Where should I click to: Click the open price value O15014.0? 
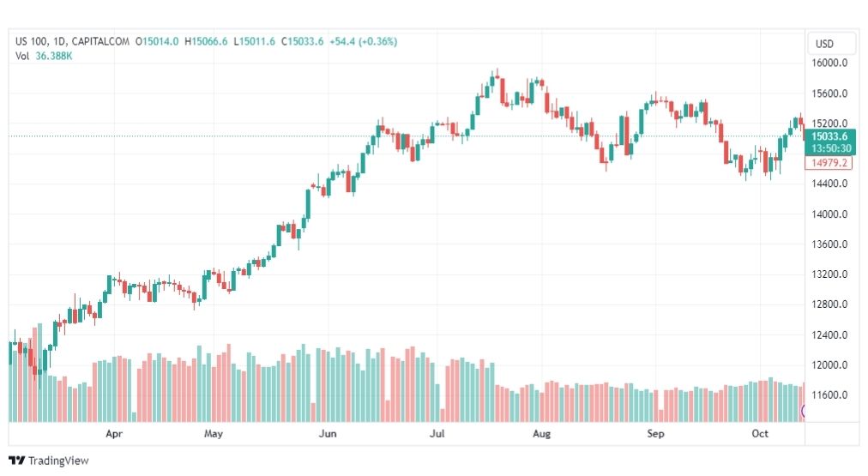pyautogui.click(x=157, y=41)
